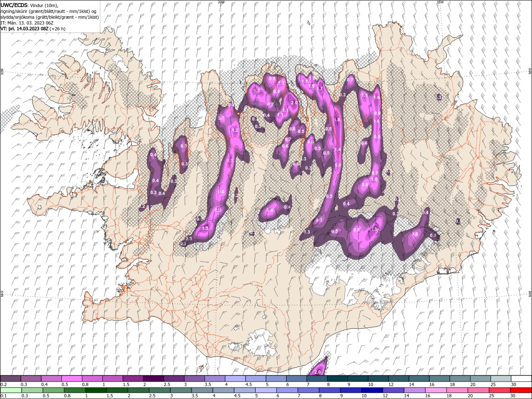Pick lower legend swatch between 0.8 and 1
Image resolution: width=532 pixels, height=399 pixels.
75,390
